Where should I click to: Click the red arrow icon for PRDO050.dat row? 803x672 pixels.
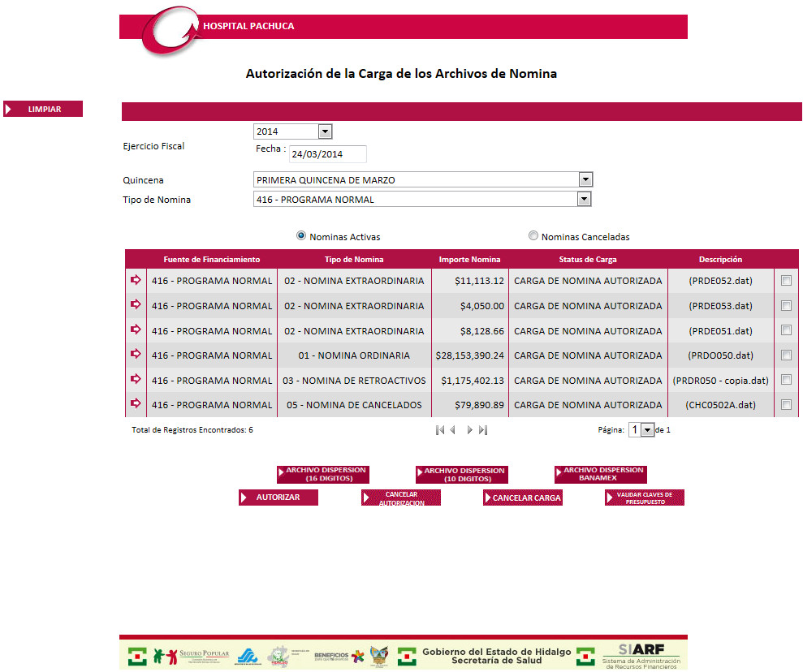(x=135, y=355)
